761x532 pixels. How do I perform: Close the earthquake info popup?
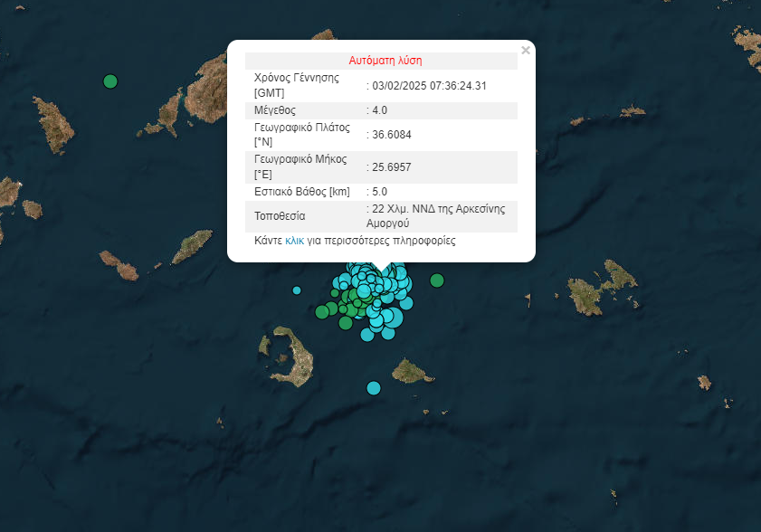[526, 51]
